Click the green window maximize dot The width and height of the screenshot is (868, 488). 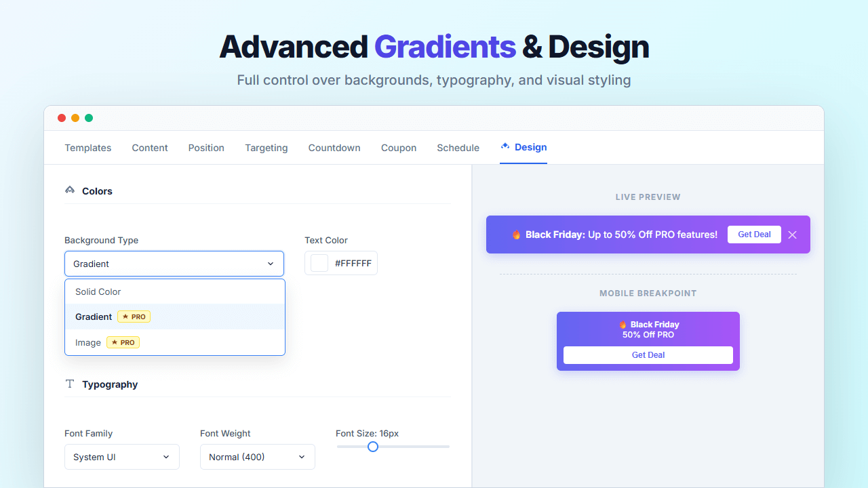[89, 118]
